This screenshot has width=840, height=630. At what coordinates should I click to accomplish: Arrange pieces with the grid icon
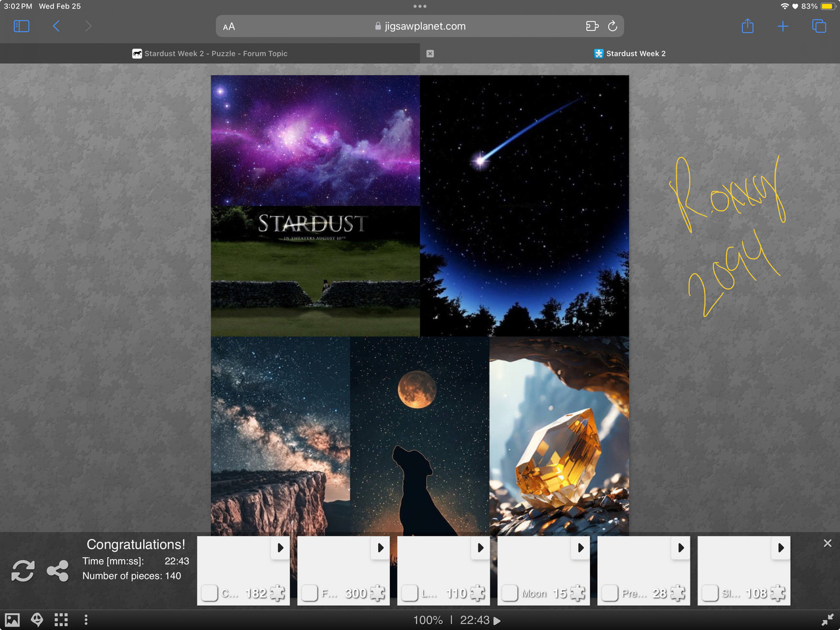tap(61, 619)
